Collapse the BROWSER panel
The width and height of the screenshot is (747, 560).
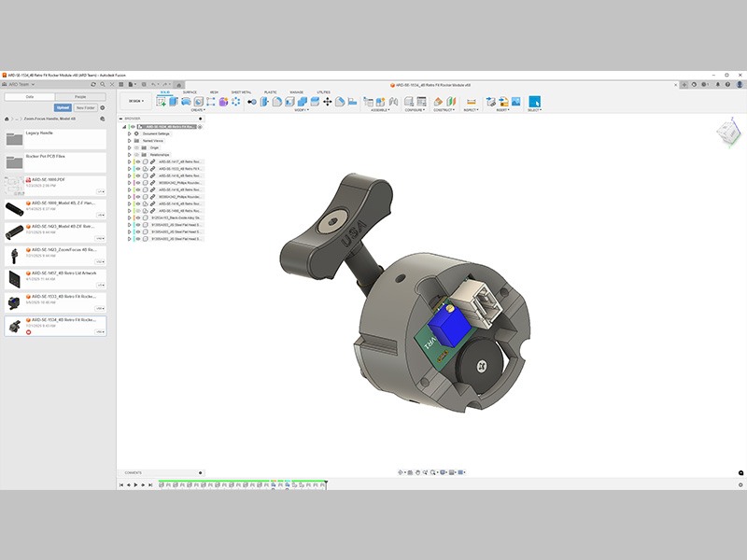click(121, 119)
